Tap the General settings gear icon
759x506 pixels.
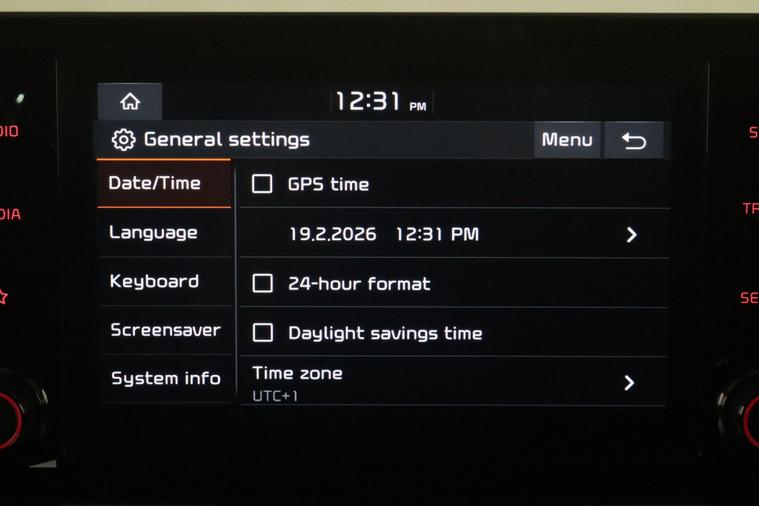coord(123,140)
